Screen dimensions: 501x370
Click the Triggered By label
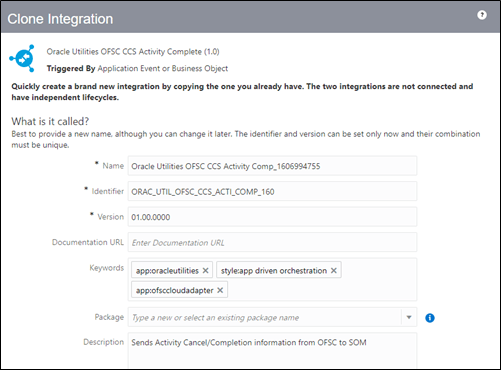[71, 68]
